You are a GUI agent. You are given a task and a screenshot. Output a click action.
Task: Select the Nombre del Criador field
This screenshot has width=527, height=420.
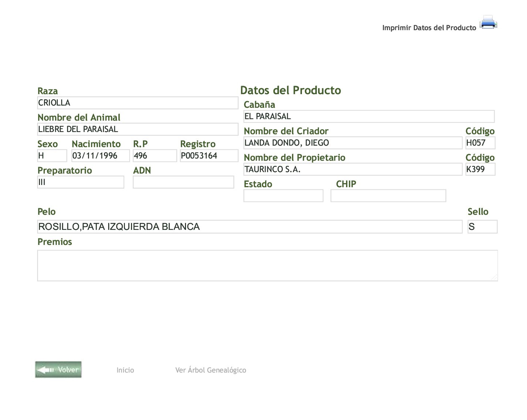(x=353, y=143)
